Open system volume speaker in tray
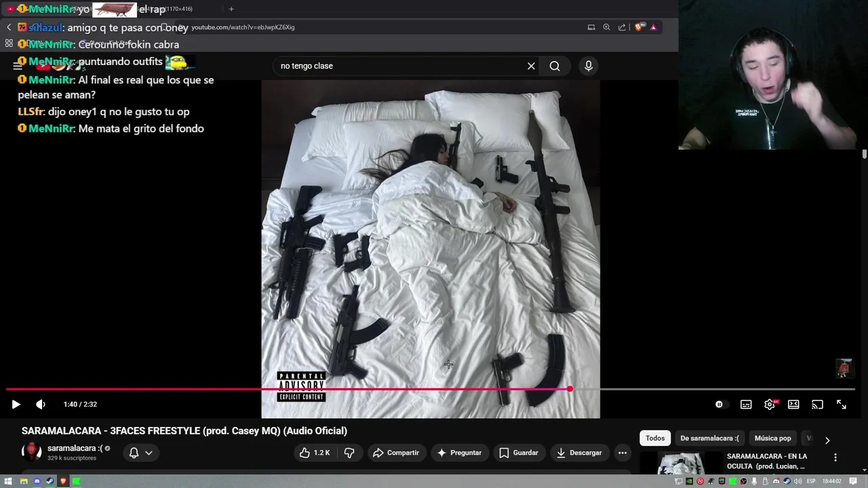868x488 pixels. (x=797, y=481)
